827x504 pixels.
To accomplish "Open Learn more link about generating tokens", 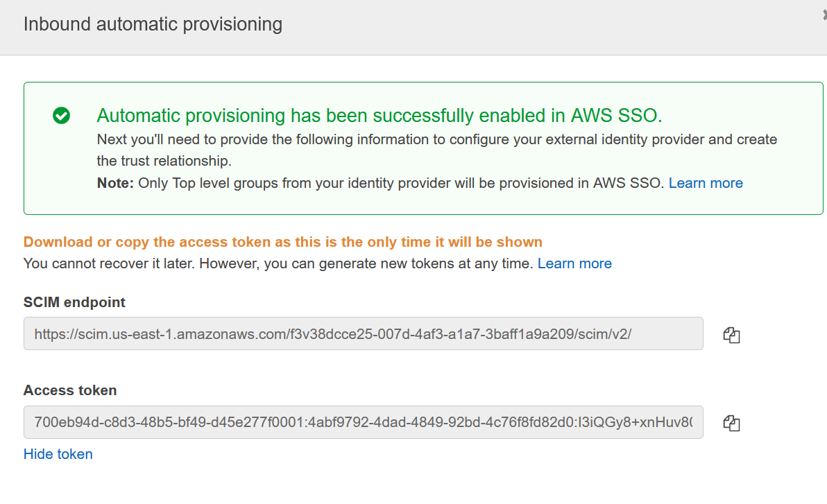I will 574,263.
